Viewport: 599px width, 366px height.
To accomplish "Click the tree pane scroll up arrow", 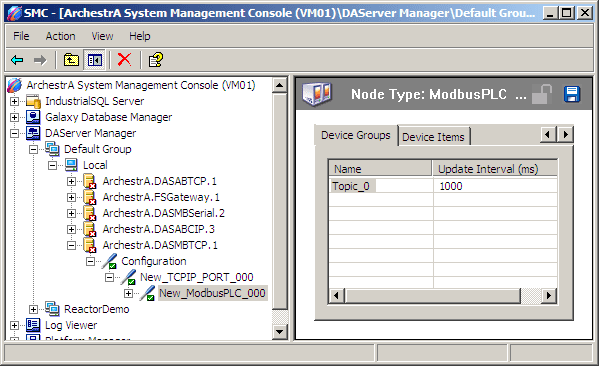I will point(280,85).
